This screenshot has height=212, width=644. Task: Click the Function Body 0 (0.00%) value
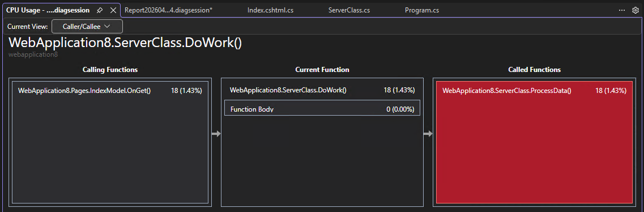400,109
